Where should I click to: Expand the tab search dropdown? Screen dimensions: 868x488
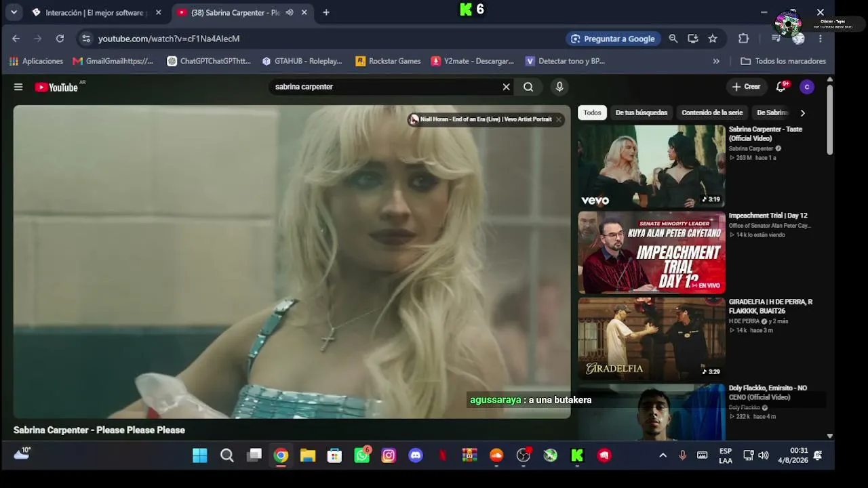[x=14, y=12]
